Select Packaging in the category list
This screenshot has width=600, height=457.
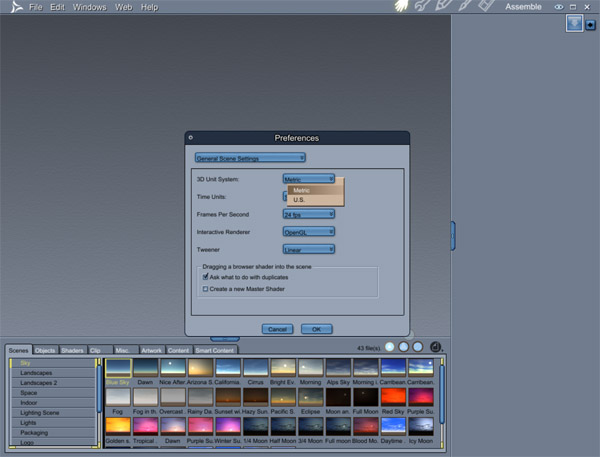53,433
